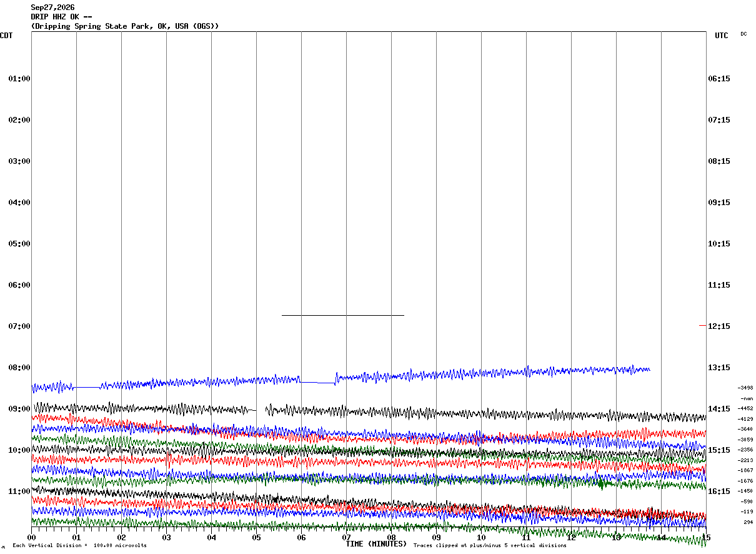The image size is (756, 554).
Task: Click the 294 DC offset value
Action: point(748,522)
